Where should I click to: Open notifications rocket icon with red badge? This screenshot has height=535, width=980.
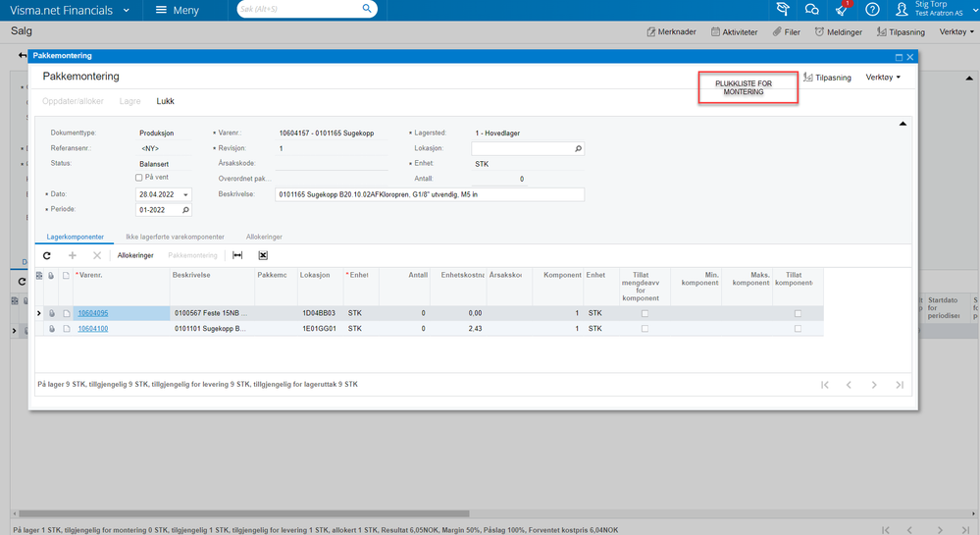[843, 9]
